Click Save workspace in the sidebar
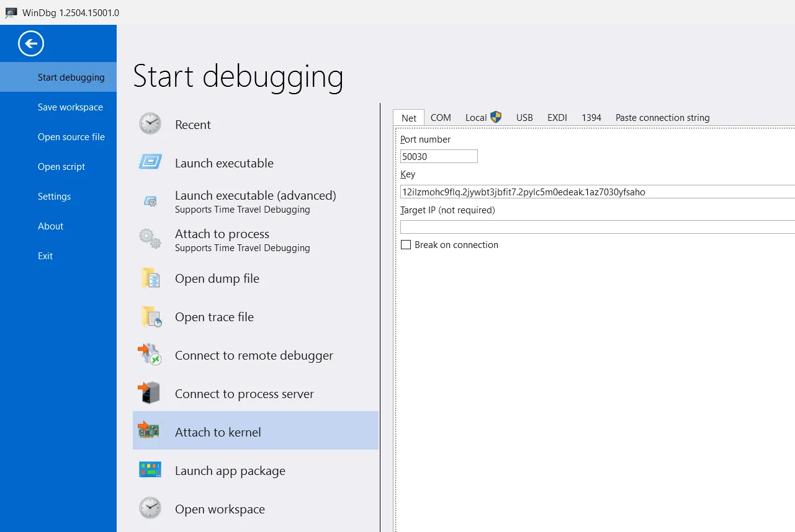 point(70,107)
